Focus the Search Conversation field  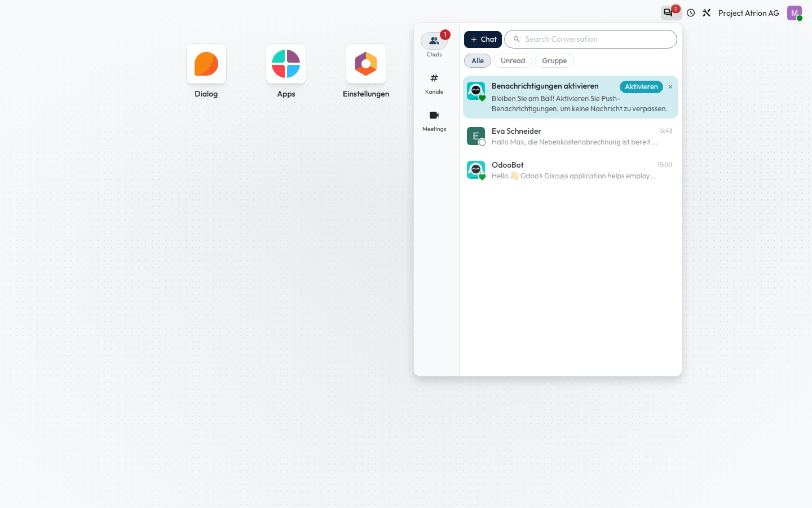590,40
